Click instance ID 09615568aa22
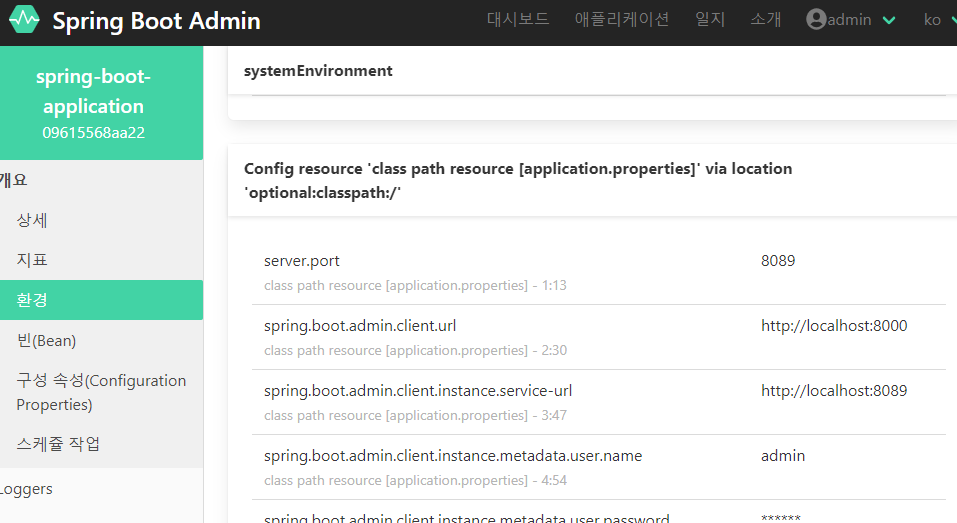The height and width of the screenshot is (523, 957). (93, 132)
